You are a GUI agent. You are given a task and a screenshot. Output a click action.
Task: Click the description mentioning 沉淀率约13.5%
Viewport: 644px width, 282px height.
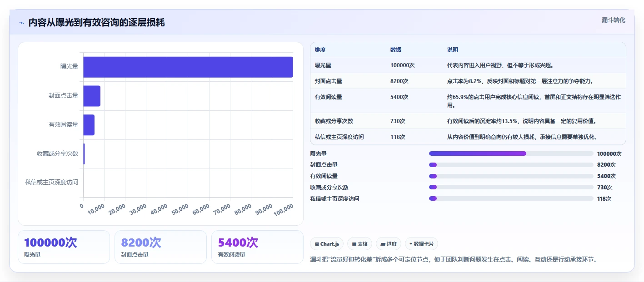[522, 121]
